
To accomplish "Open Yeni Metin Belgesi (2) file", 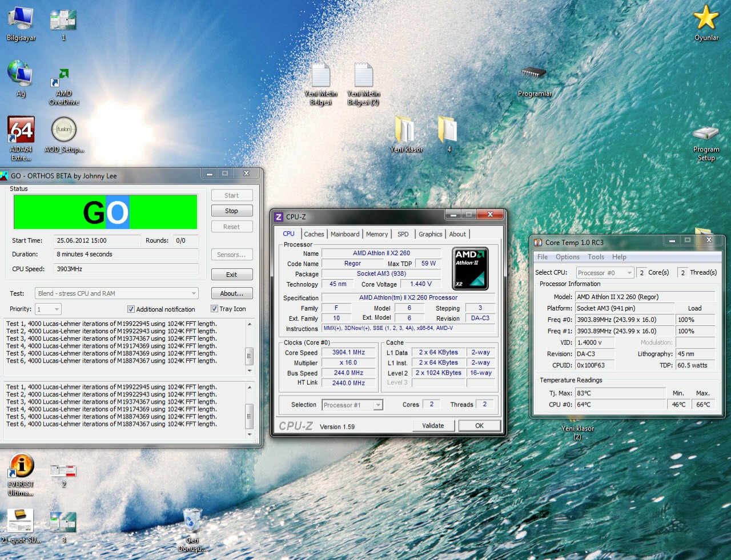I will click(x=363, y=84).
